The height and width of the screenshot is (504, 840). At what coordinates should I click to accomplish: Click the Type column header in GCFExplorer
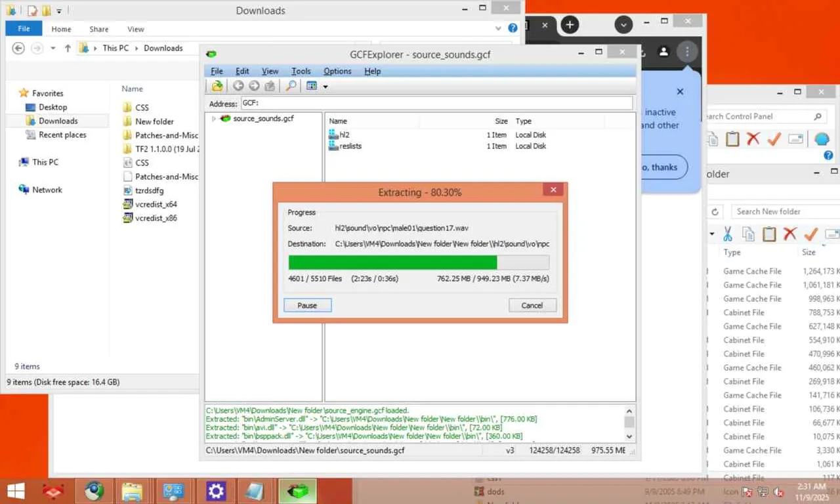point(524,121)
